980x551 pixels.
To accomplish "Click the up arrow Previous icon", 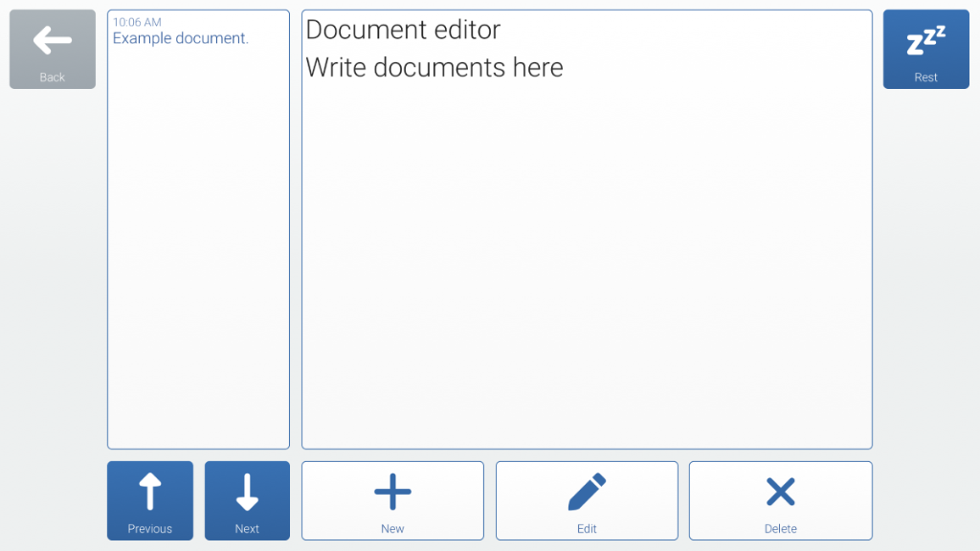I will coord(149,492).
